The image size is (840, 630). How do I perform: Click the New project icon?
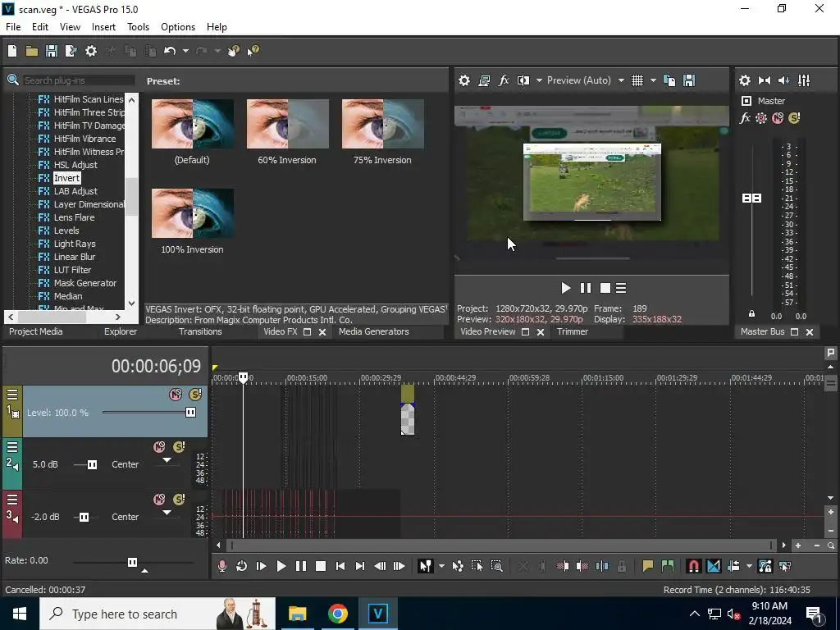coord(12,51)
